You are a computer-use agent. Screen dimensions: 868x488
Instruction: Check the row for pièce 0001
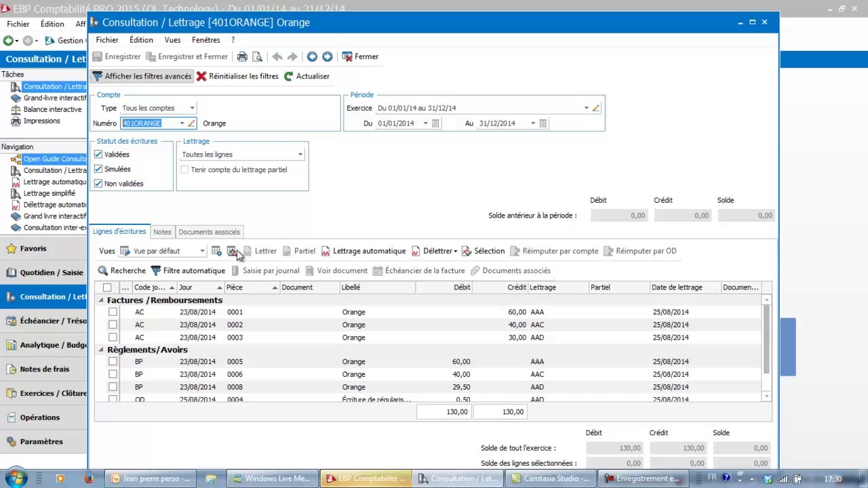113,312
